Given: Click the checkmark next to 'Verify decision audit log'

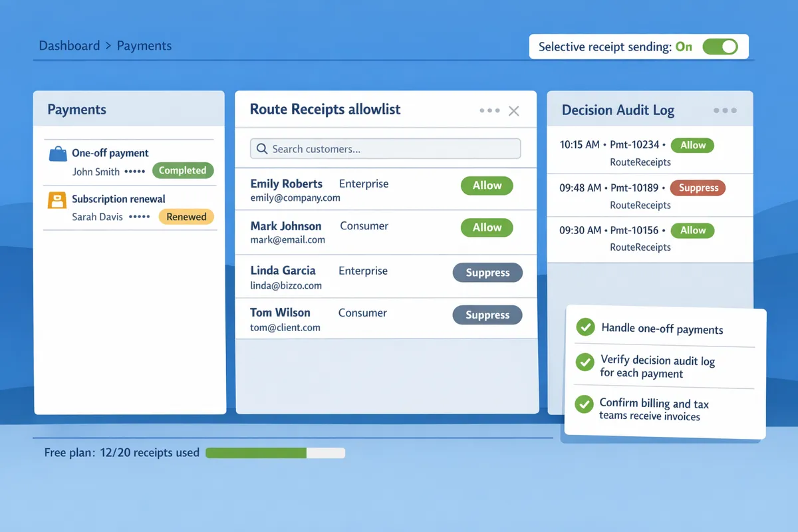Looking at the screenshot, I should point(585,362).
